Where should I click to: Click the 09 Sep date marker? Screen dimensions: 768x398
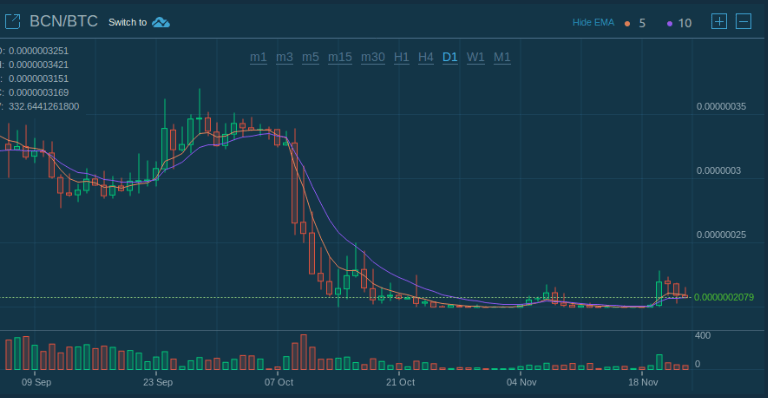coord(36,382)
